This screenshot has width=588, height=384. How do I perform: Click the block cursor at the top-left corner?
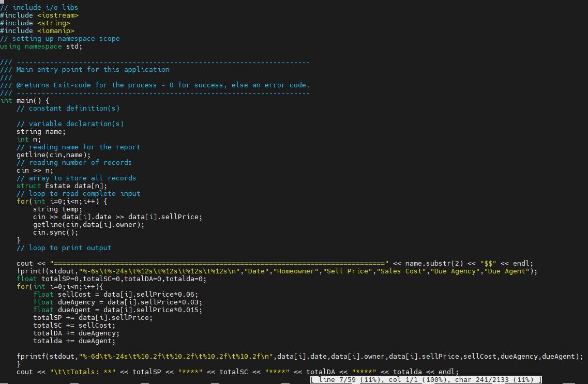click(3, 3)
